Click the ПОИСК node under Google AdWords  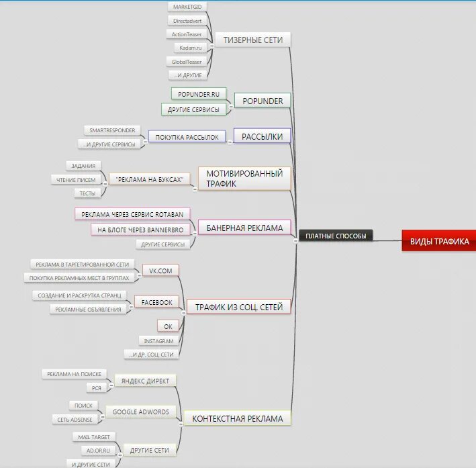pos(83,406)
